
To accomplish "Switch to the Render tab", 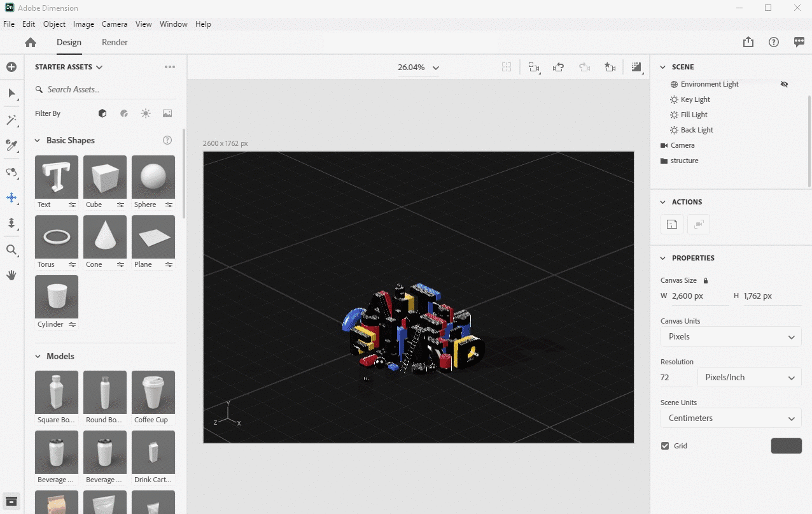I will point(115,43).
